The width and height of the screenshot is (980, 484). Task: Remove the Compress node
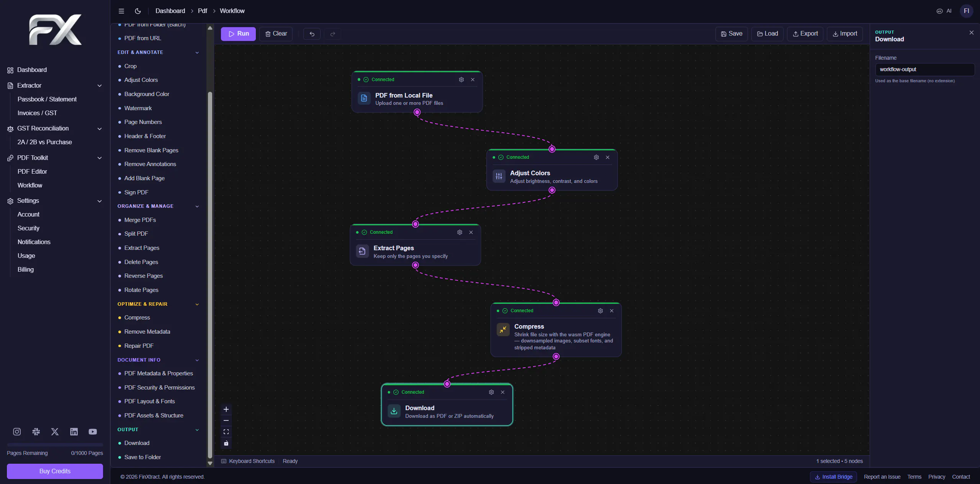[x=612, y=311]
